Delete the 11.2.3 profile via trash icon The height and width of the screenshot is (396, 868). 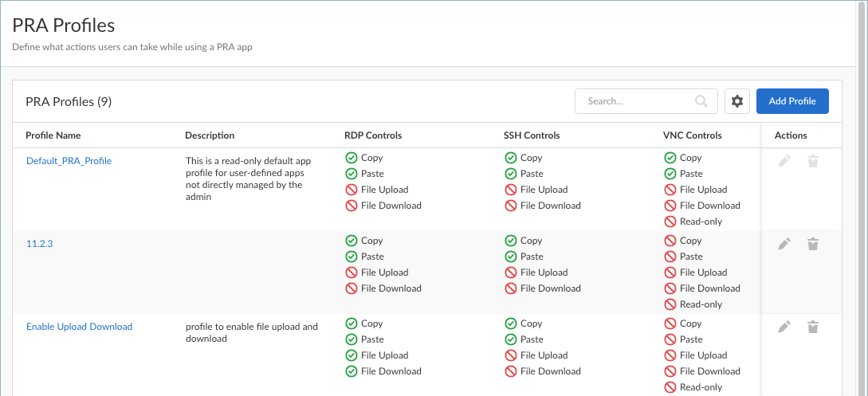click(x=813, y=244)
